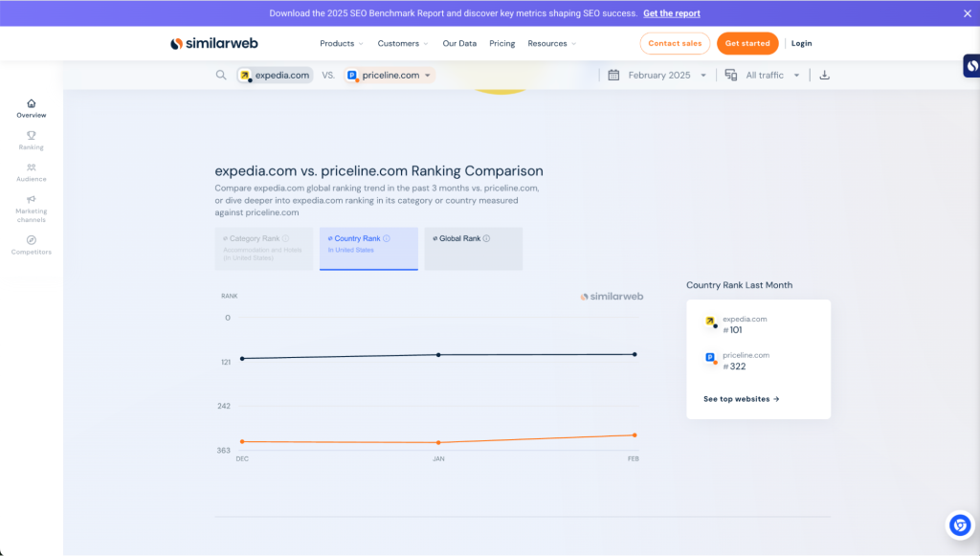
Task: Switch comparison view to Country Rank
Action: pyautogui.click(x=368, y=248)
